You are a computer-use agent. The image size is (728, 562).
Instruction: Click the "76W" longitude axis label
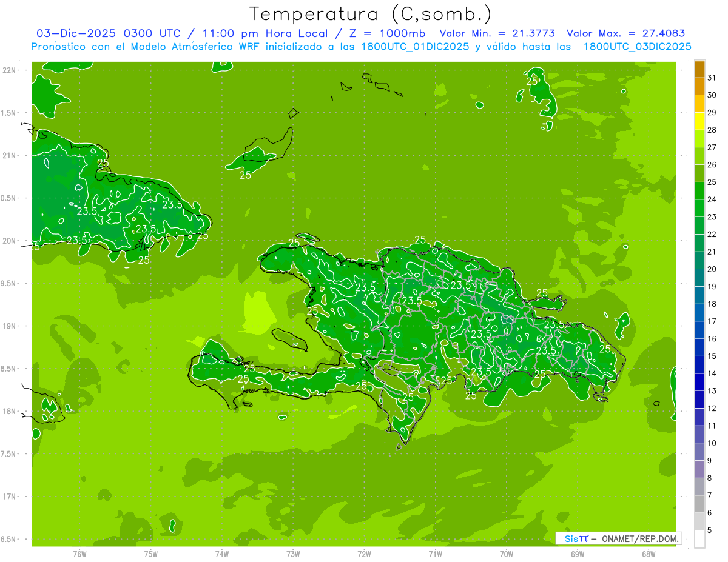click(x=80, y=554)
